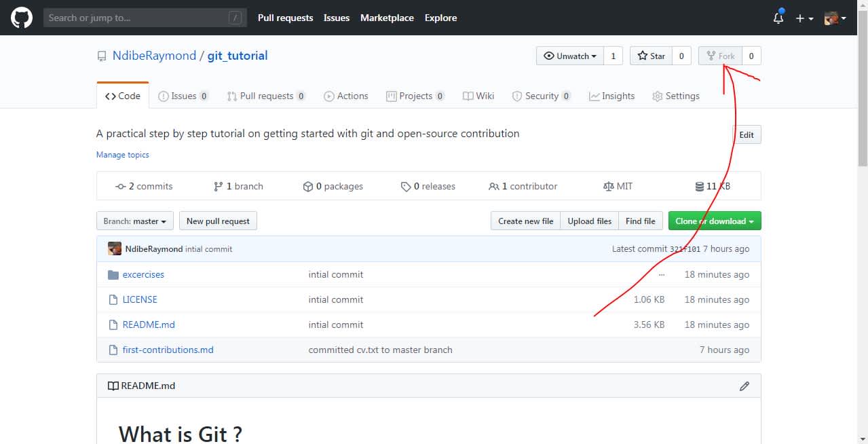Image resolution: width=868 pixels, height=444 pixels.
Task: Open first-contributions.md file
Action: pyautogui.click(x=168, y=350)
